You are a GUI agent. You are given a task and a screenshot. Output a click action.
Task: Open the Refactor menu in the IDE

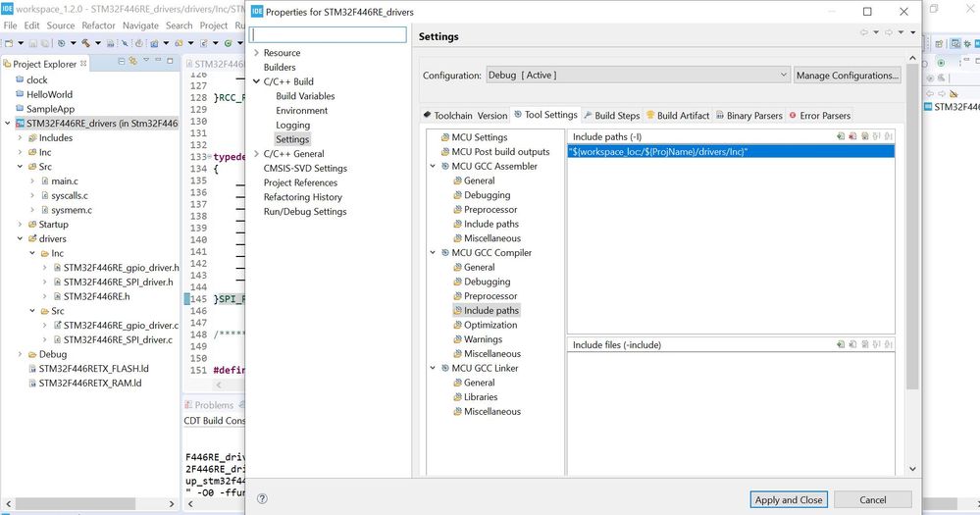[x=98, y=26]
